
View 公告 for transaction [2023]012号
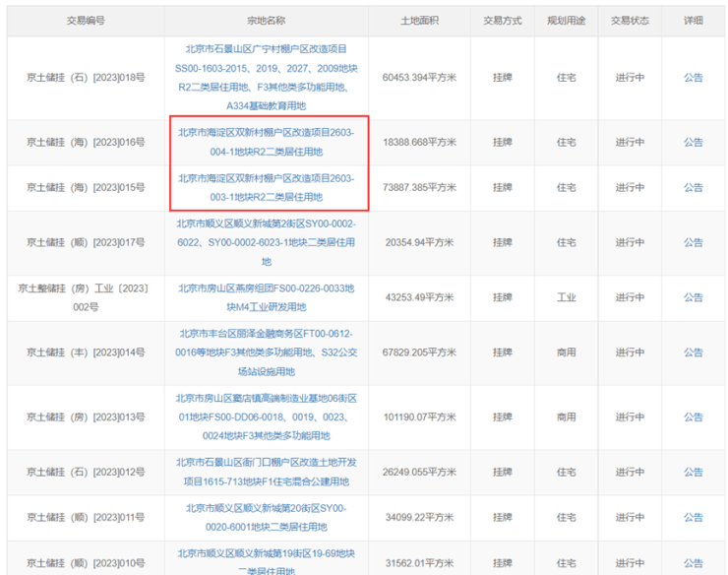(x=694, y=472)
